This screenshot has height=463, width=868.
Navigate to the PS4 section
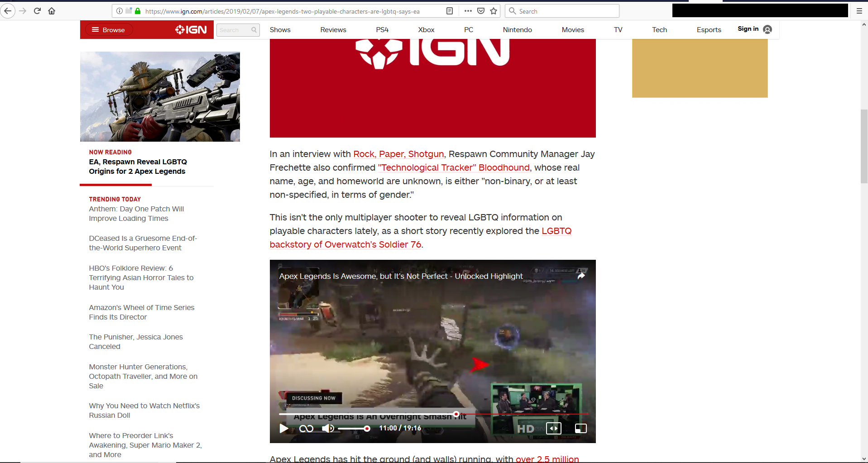click(382, 30)
